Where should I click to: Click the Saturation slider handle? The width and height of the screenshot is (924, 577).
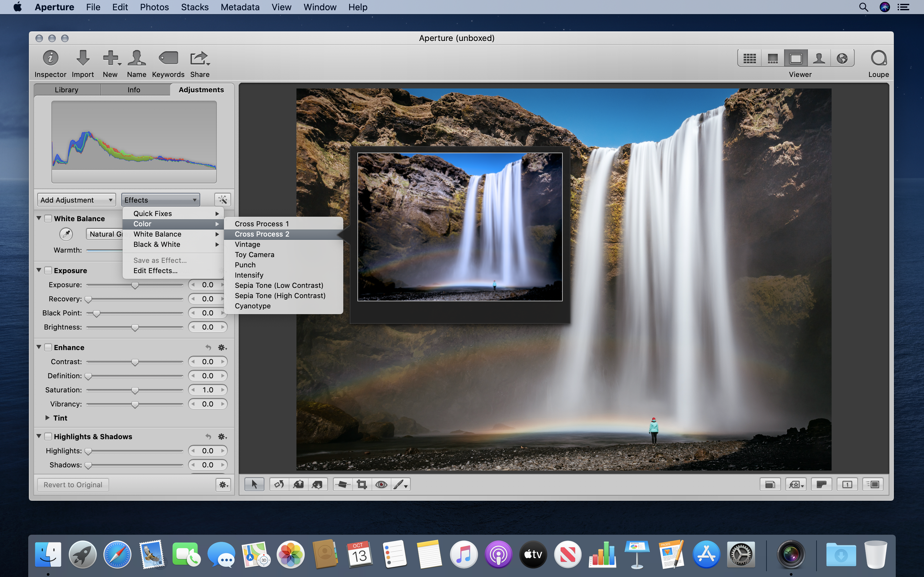pos(135,390)
